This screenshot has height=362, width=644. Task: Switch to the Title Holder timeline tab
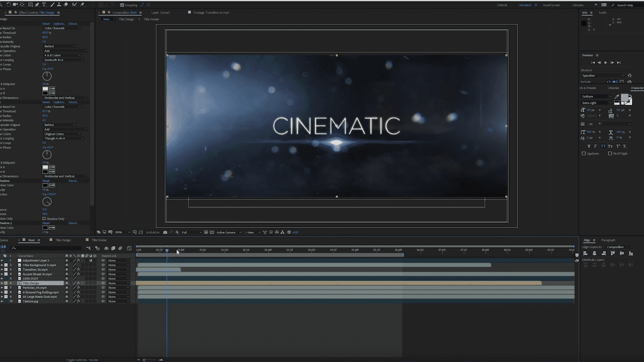tap(99, 240)
